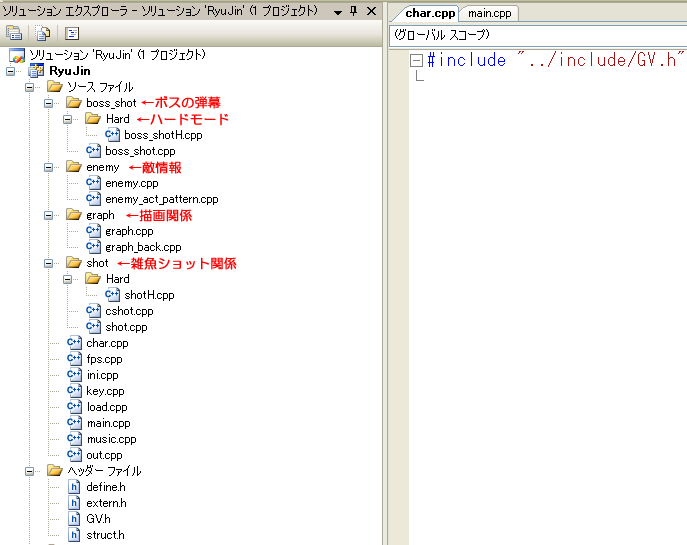
Task: Click the fps.cpp file icon
Action: [x=74, y=358]
